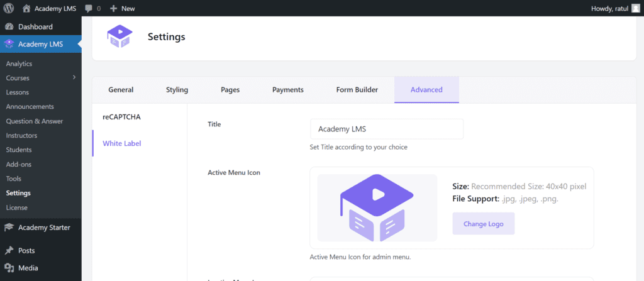Expand the Courses submenu arrow
644x281 pixels.
pyautogui.click(x=74, y=77)
